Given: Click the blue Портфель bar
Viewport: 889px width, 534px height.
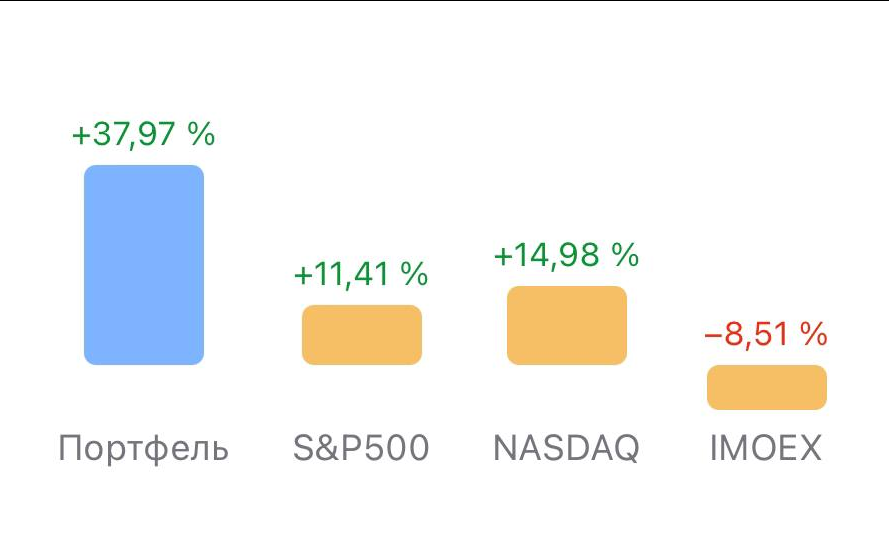Looking at the screenshot, I should [x=144, y=265].
